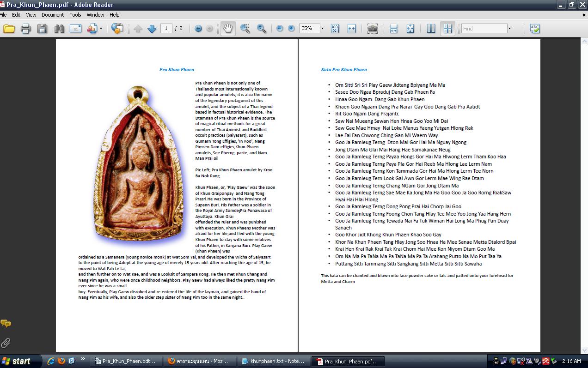
Task: Expand the collaboration icon's dropdown arrow
Action: (101, 29)
